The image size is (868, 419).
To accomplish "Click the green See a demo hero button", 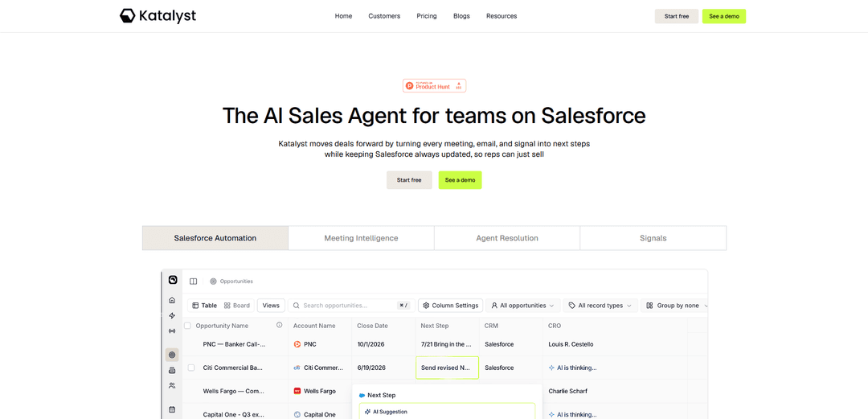I will pyautogui.click(x=460, y=180).
